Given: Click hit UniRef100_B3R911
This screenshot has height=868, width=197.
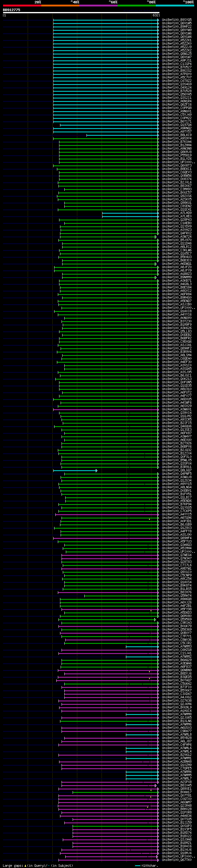Looking at the screenshot, I should [x=177, y=467].
